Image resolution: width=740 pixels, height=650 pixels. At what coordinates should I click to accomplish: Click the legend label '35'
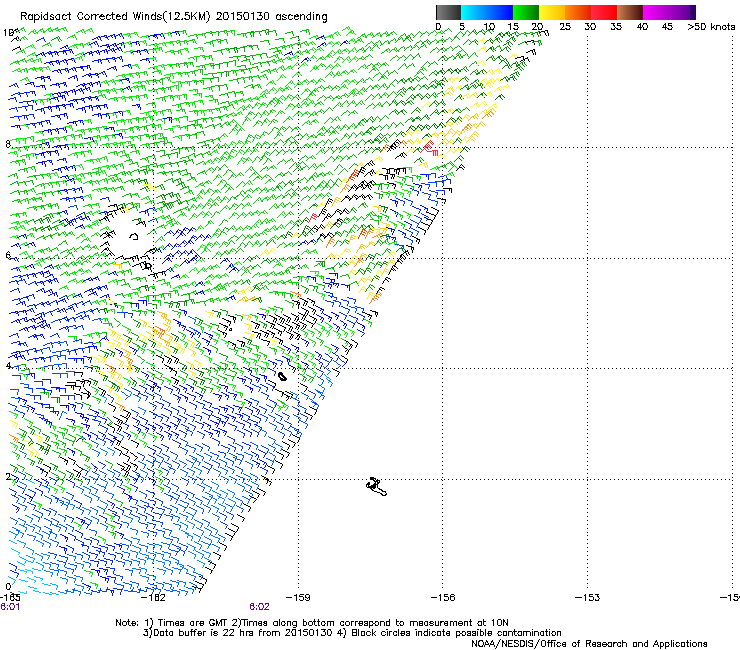pos(616,27)
